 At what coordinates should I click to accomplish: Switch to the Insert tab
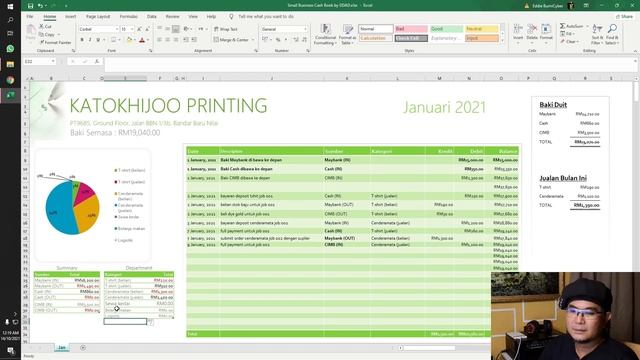pos(71,17)
